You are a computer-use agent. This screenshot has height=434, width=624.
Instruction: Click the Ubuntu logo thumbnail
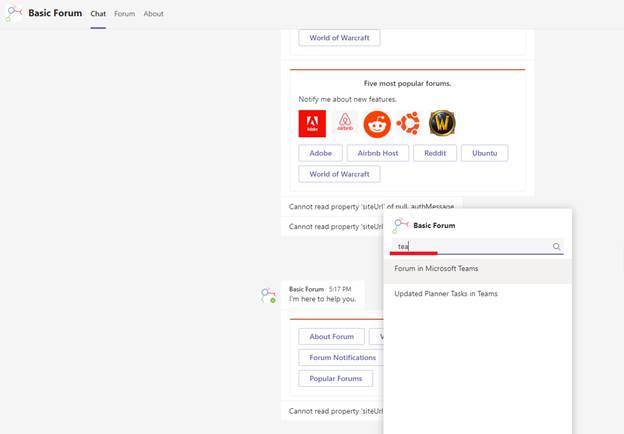pos(408,123)
